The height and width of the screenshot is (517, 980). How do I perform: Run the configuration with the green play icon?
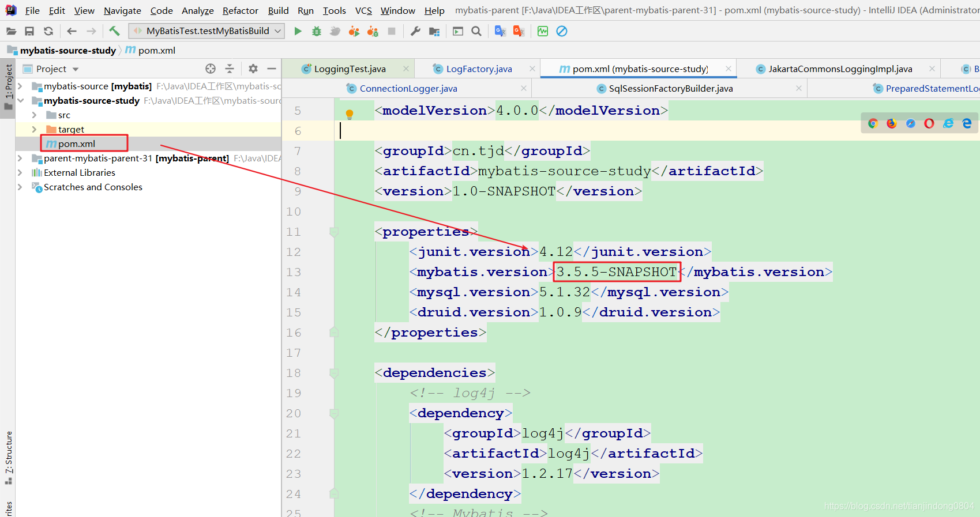tap(298, 31)
